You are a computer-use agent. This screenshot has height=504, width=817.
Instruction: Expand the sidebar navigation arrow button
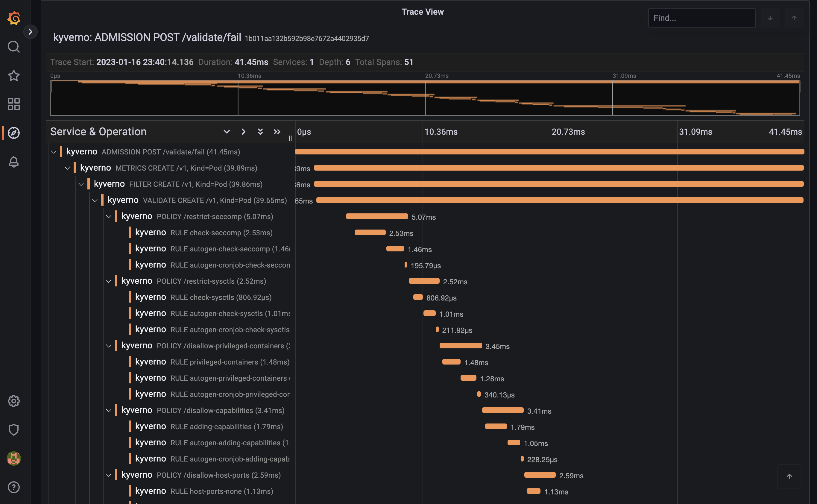tap(30, 32)
